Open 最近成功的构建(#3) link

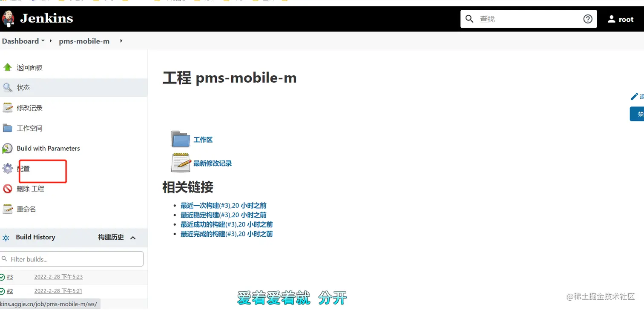point(227,224)
